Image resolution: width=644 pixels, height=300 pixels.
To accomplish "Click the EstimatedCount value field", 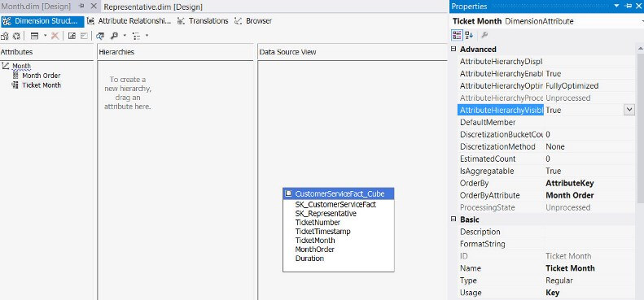I will [589, 159].
